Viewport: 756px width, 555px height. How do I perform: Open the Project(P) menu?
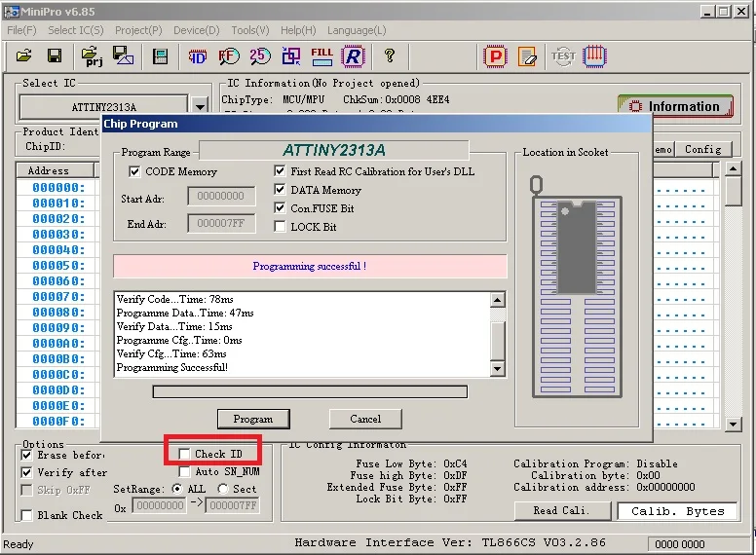pyautogui.click(x=138, y=30)
